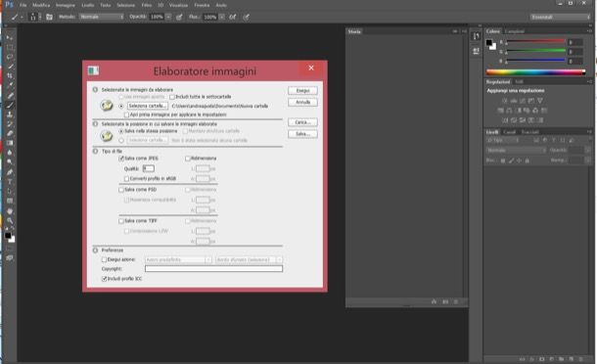Image resolution: width=597 pixels, height=364 pixels.
Task: Click the Salva... button
Action: 302,134
